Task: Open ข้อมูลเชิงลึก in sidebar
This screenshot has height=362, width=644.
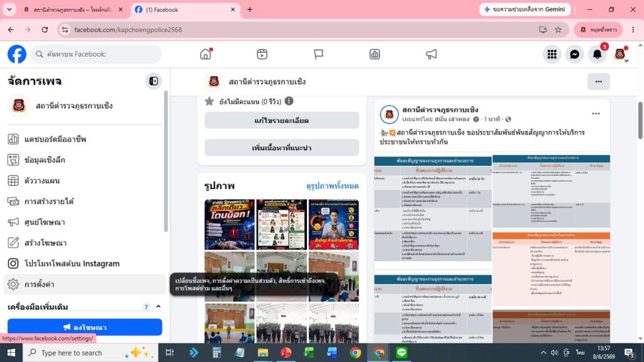Action: point(85,160)
